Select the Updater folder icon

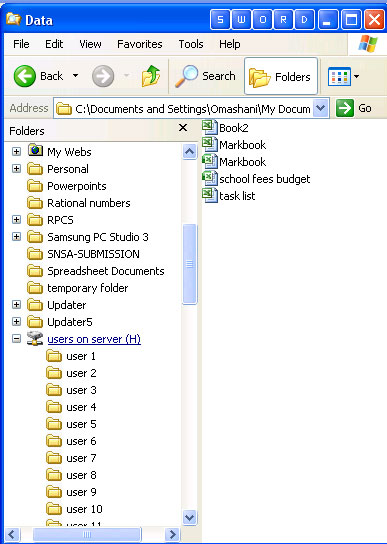tap(35, 305)
